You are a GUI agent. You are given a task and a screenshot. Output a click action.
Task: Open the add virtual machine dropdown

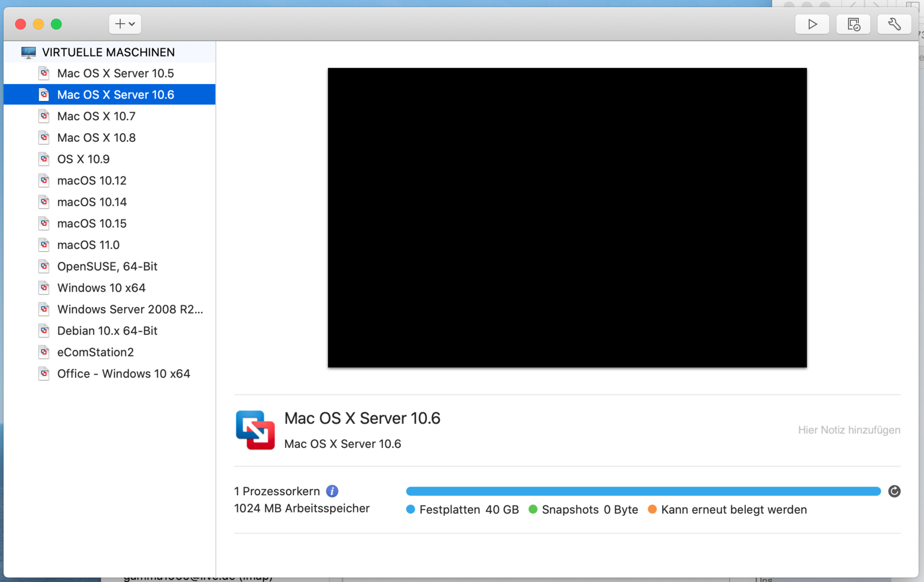(125, 24)
